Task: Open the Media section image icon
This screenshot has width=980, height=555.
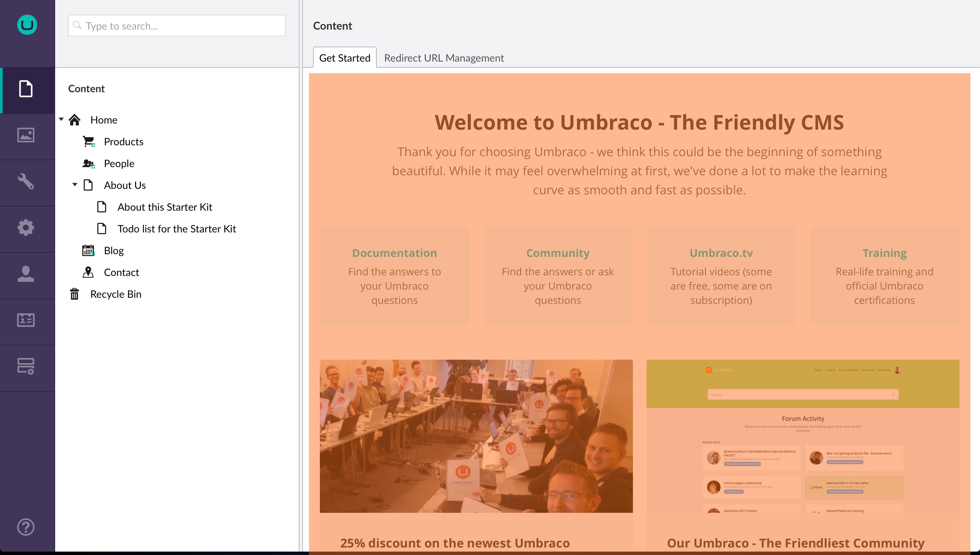Action: pyautogui.click(x=26, y=135)
